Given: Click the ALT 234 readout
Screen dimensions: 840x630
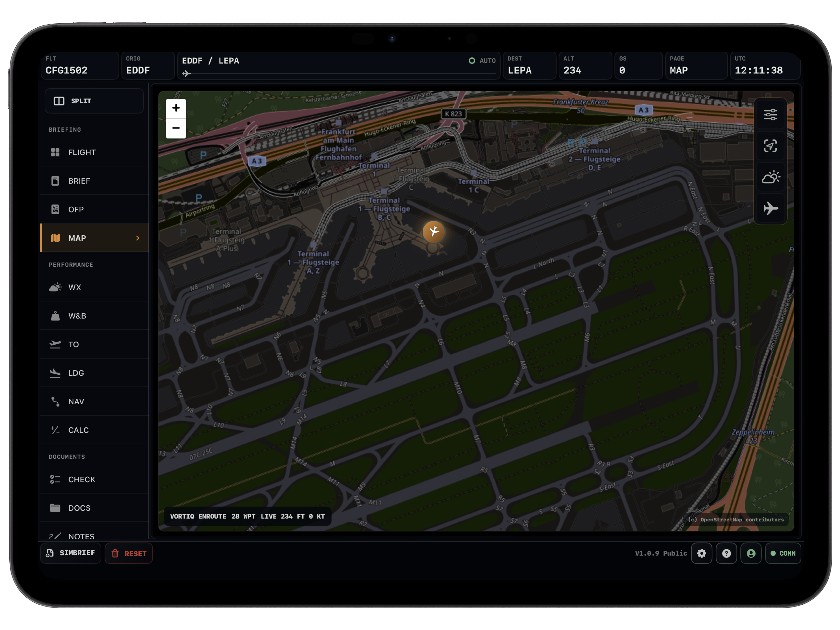Looking at the screenshot, I should coord(585,65).
